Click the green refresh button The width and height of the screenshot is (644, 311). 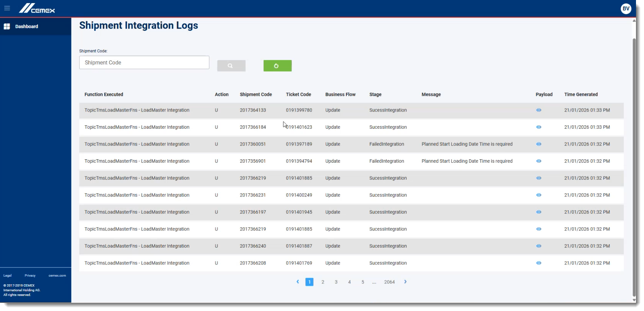[x=277, y=66]
